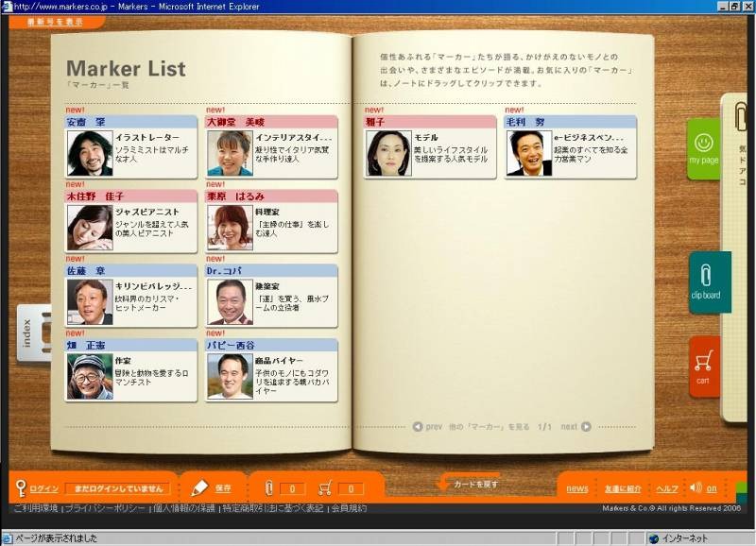Click the index tab on left edge

(34, 333)
